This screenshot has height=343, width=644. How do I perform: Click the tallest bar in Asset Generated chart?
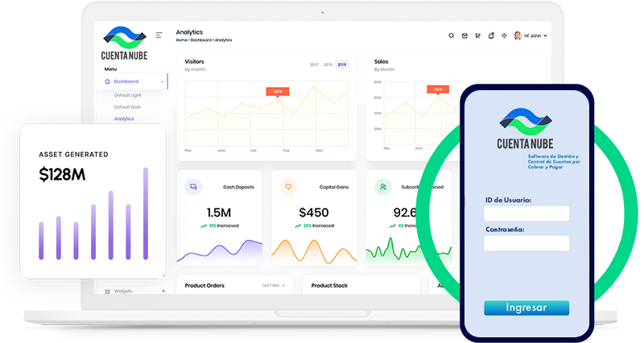pyautogui.click(x=146, y=213)
